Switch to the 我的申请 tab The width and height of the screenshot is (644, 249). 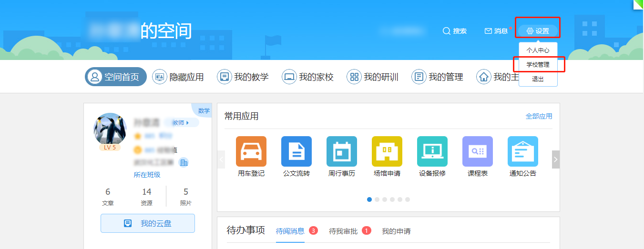click(396, 231)
